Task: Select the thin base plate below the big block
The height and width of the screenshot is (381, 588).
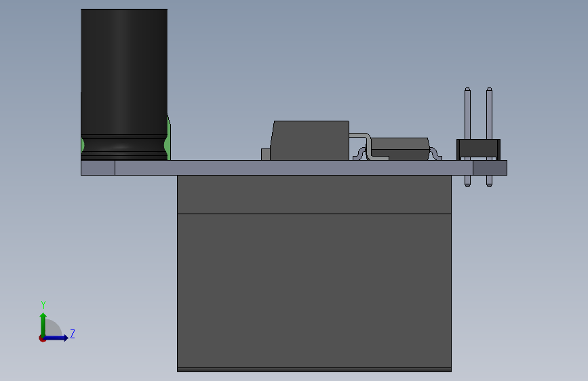Action: [x=314, y=369]
